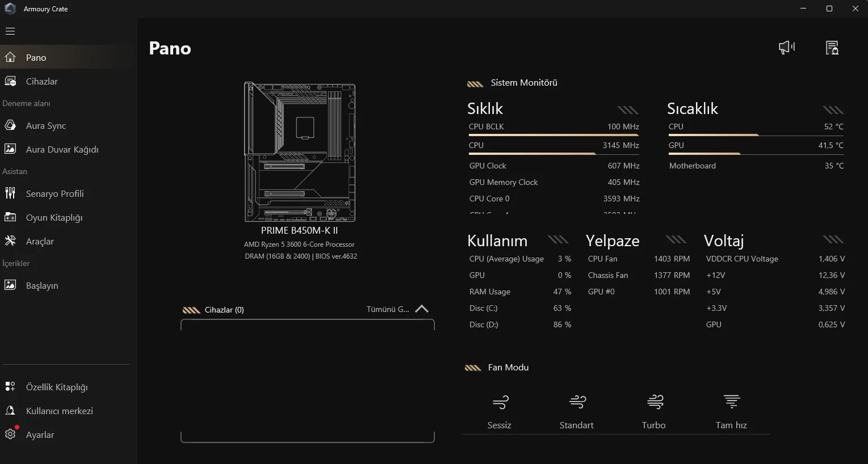Open the Oyun Kitaplığı menu label
Viewport: 868px width, 464px height.
click(54, 217)
